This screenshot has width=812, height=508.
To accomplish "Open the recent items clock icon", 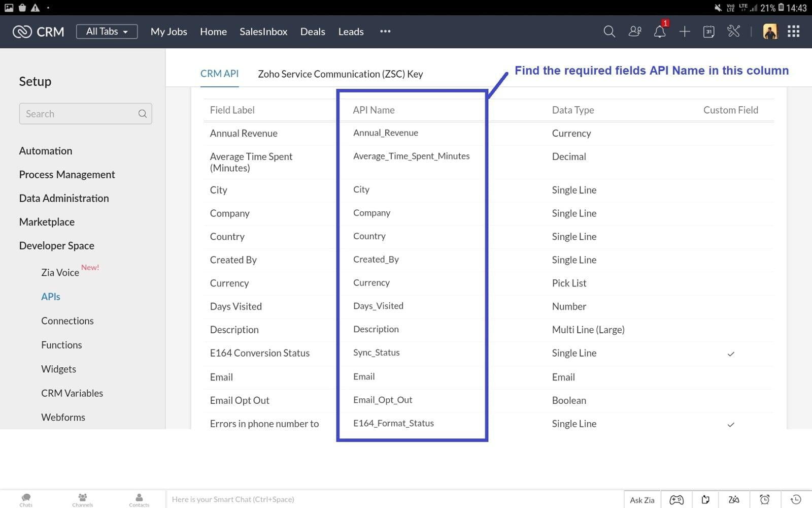I will click(796, 500).
